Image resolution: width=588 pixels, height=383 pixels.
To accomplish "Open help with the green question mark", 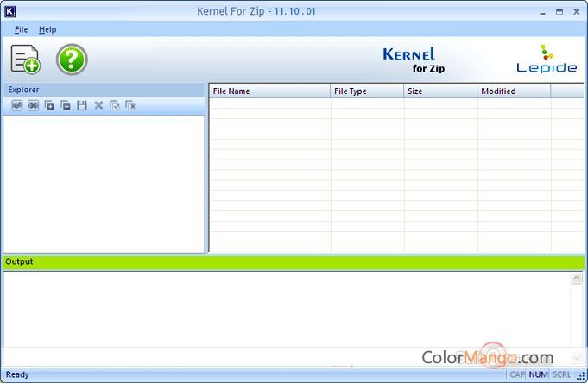I will (72, 60).
